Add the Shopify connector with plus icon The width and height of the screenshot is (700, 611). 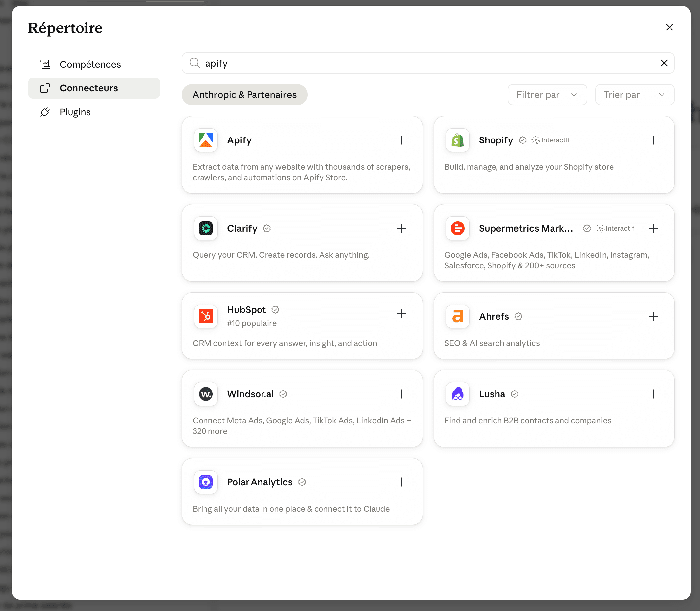[653, 140]
